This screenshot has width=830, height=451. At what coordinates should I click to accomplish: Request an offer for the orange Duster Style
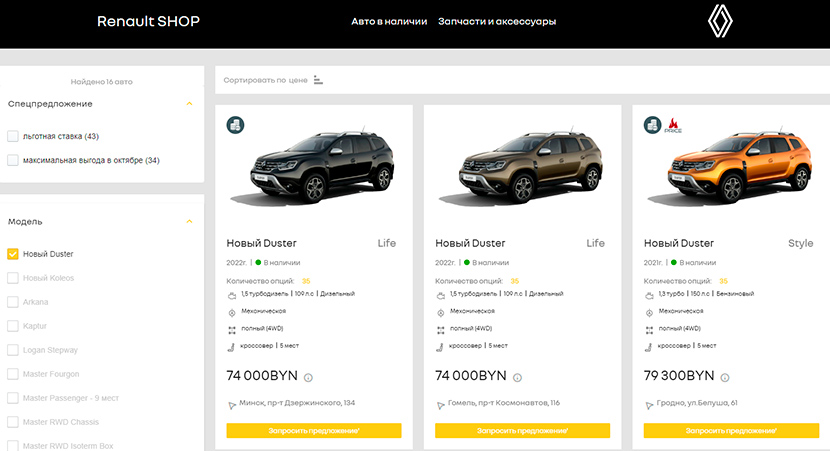tap(731, 430)
